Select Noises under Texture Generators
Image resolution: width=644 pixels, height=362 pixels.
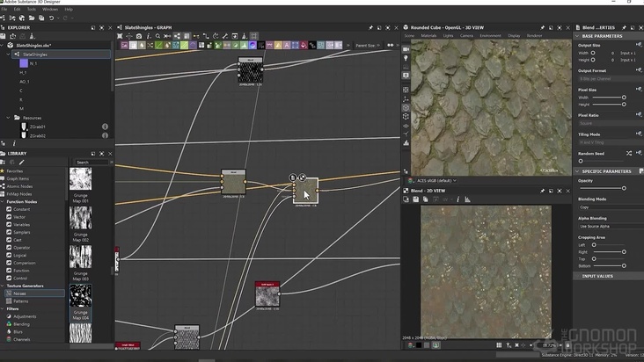[34, 293]
